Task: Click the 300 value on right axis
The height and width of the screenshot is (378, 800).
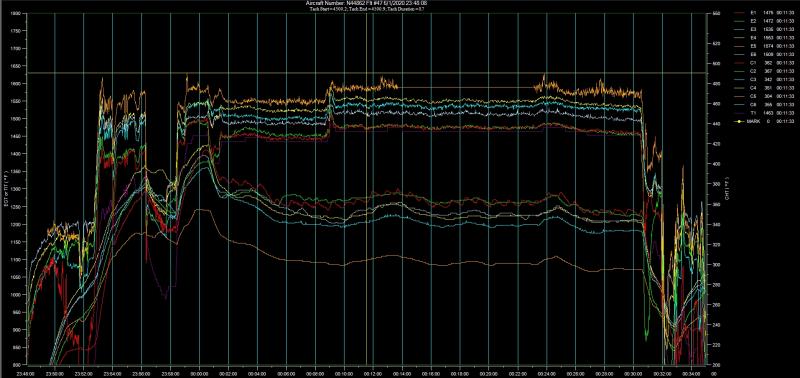Action: [x=715, y=265]
